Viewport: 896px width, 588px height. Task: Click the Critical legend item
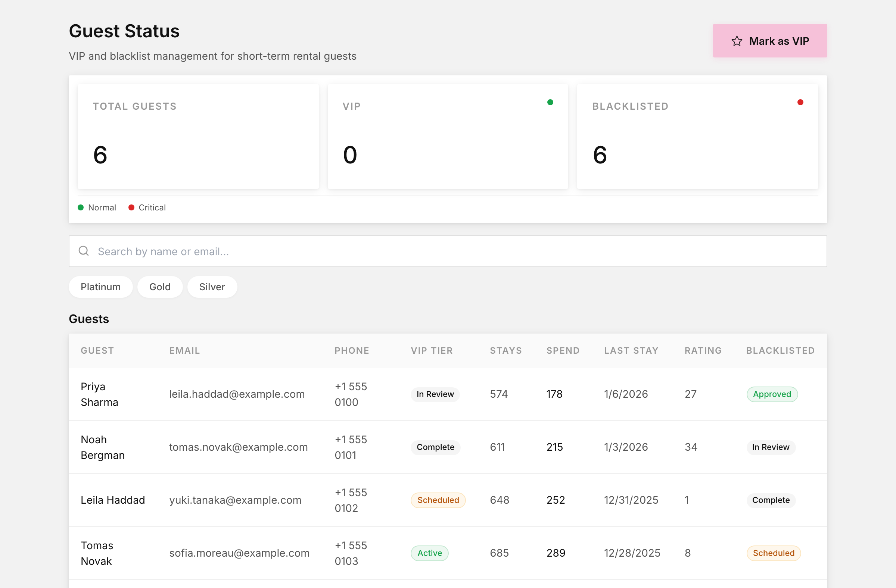pyautogui.click(x=147, y=208)
